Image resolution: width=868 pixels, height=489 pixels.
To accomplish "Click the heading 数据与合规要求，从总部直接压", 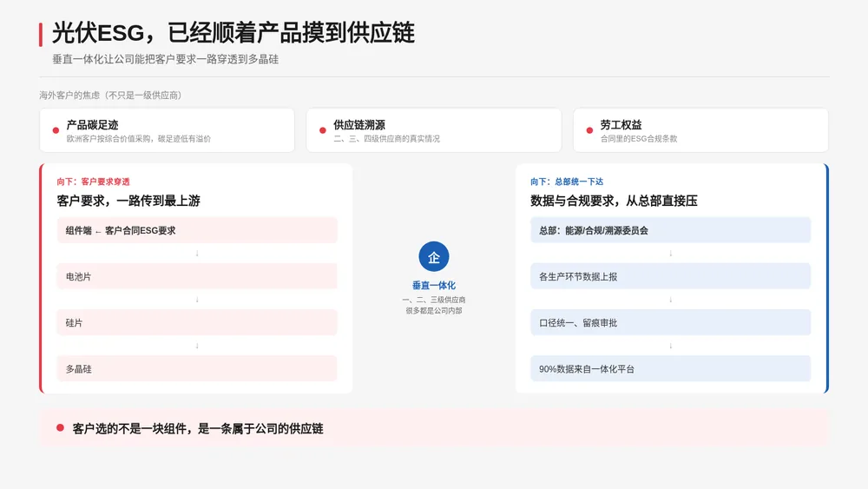I will coord(614,201).
